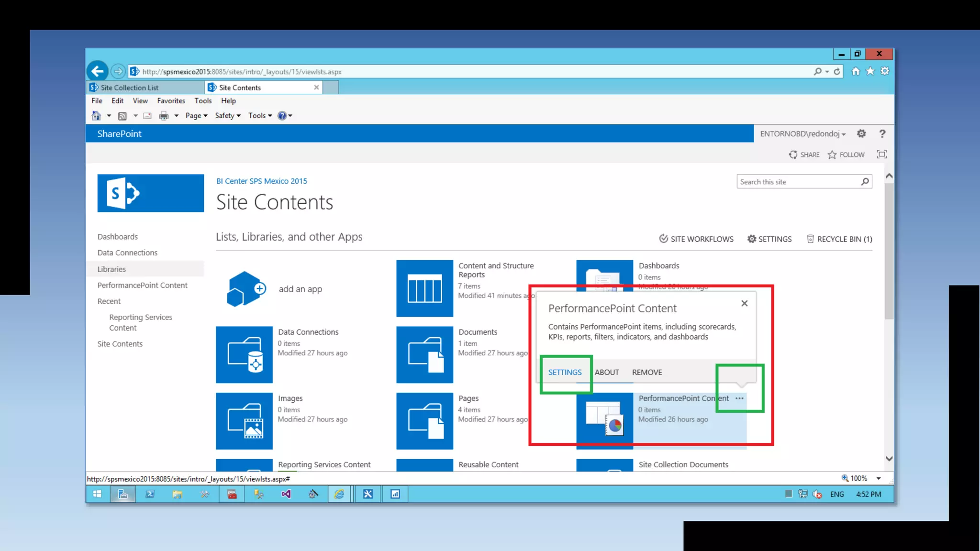This screenshot has width=980, height=551.
Task: Click the add an app icon
Action: coord(246,288)
